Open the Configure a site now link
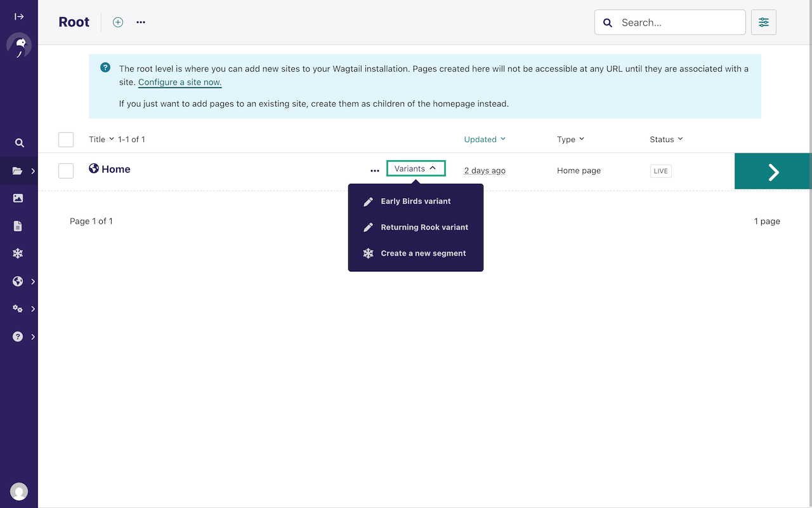Screen dimensions: 812x508 click(x=180, y=82)
